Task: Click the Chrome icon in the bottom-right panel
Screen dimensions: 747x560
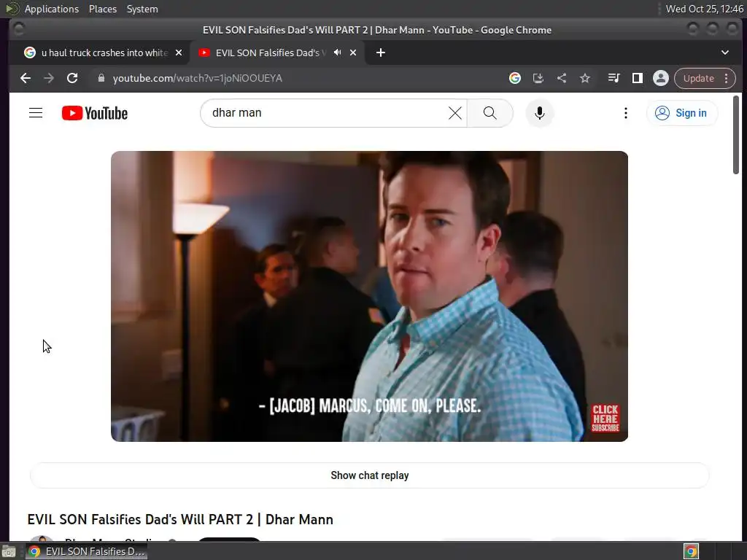Action: pyautogui.click(x=692, y=551)
